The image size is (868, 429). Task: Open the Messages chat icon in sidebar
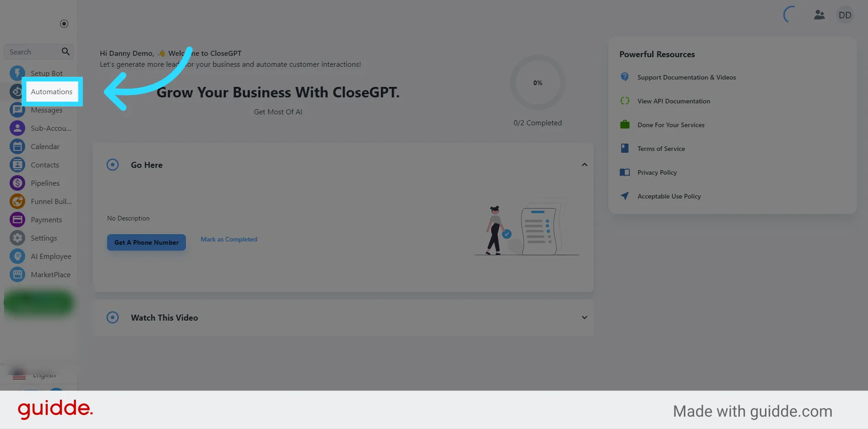tap(17, 110)
